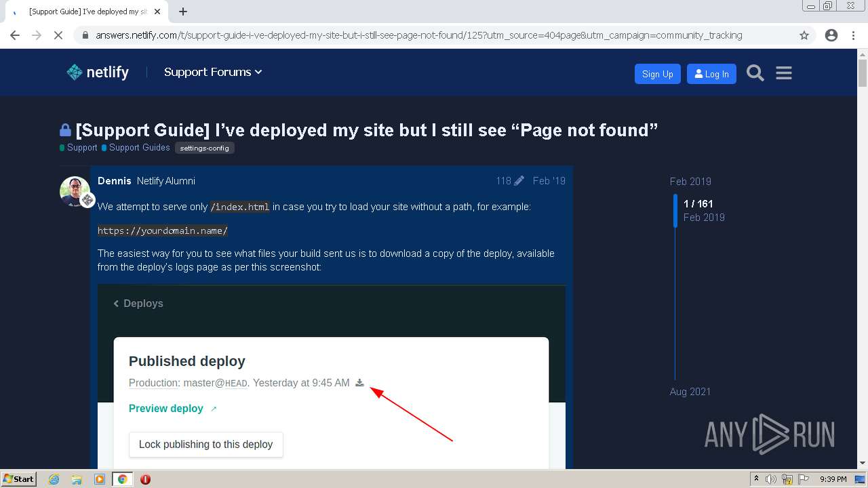Open media player taskbar icon

[100, 479]
